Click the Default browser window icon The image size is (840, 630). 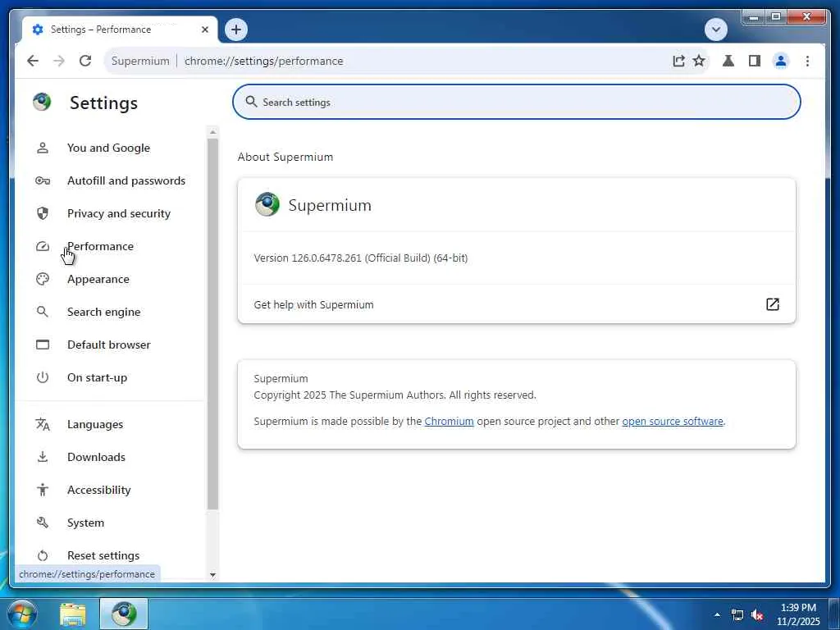(43, 345)
